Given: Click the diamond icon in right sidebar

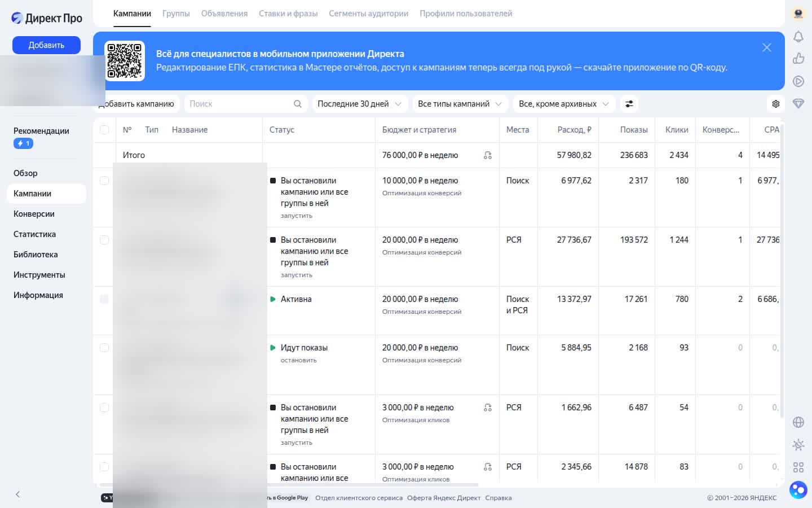Looking at the screenshot, I should click(x=798, y=103).
